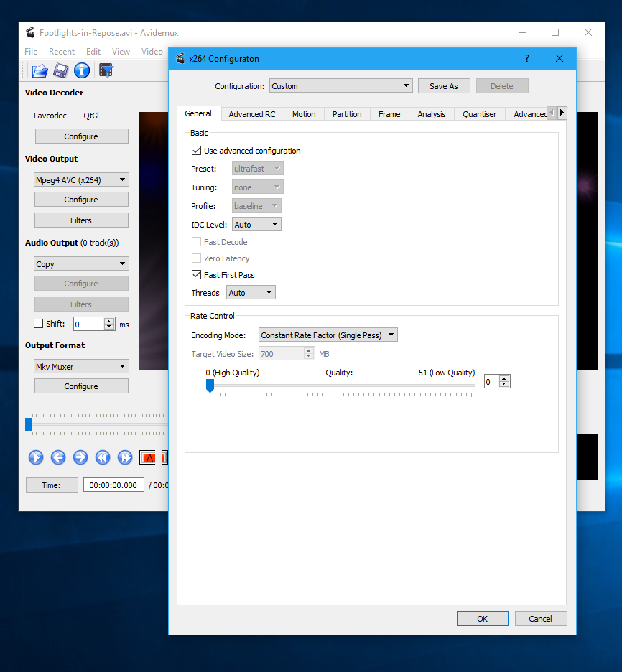
Task: Open the IDC Level dropdown
Action: point(256,224)
